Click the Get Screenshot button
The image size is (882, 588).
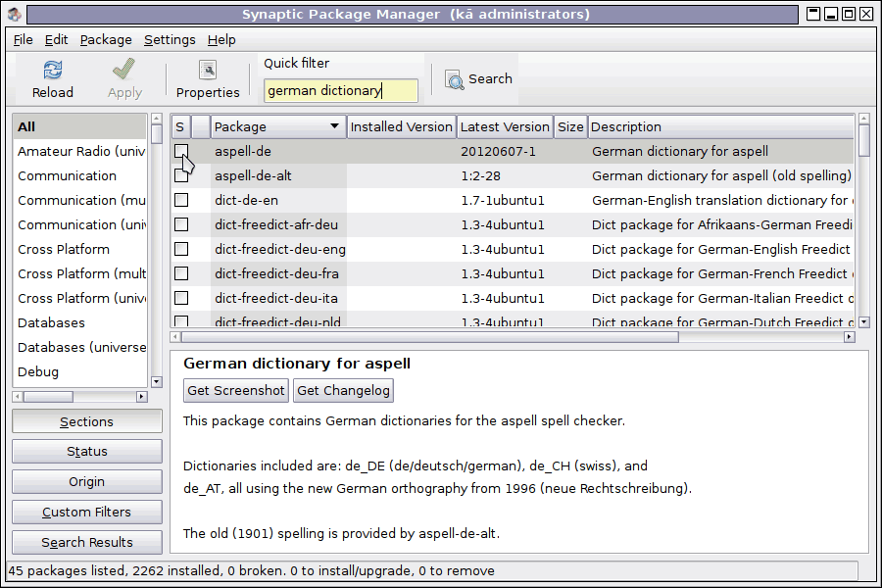(235, 390)
